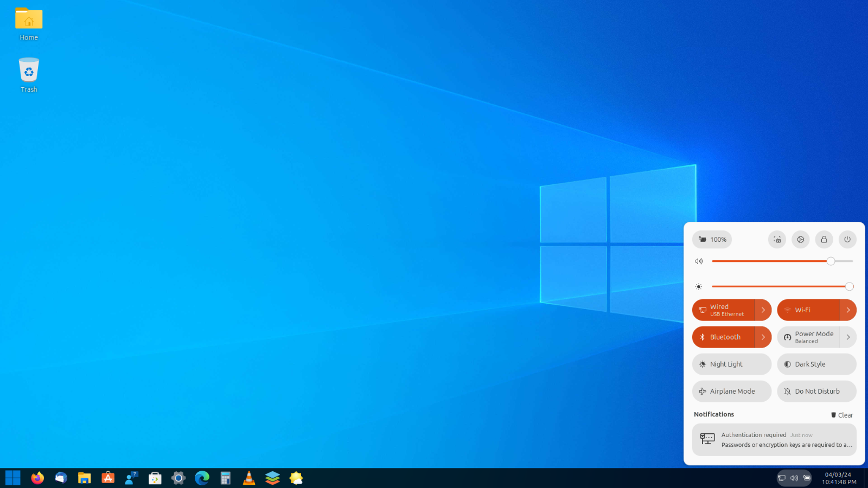Open the power off menu icon
Screen dimensions: 868x488
click(x=847, y=239)
